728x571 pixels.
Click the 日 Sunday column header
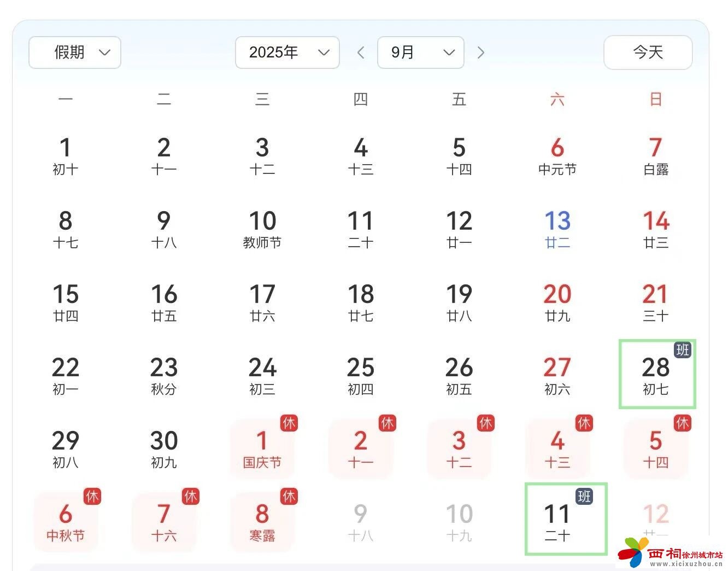pos(655,99)
